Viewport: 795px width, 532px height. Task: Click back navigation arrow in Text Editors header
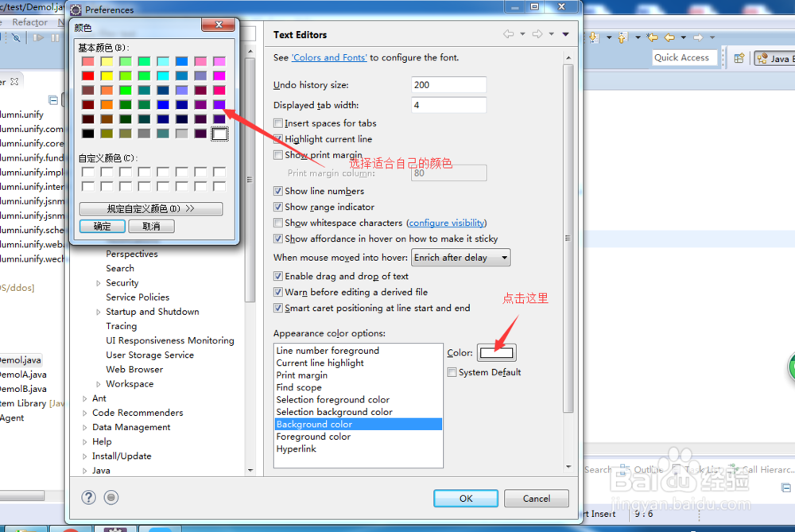coord(508,34)
